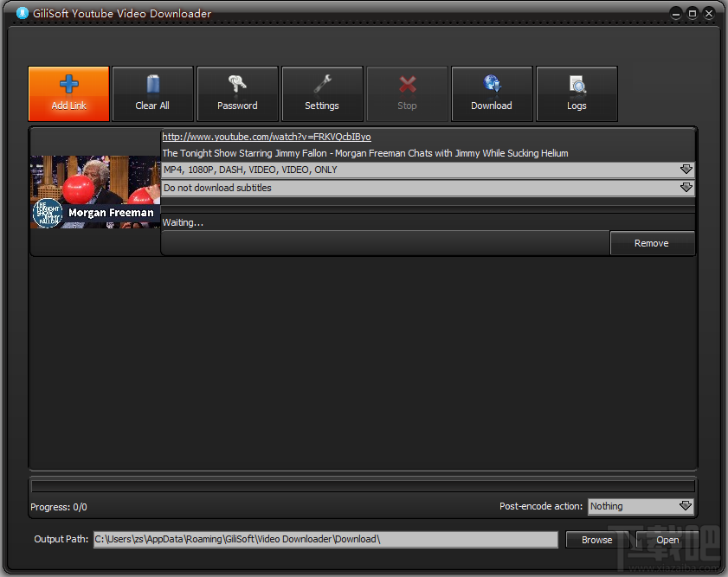Select Clear All from the toolbar

tap(152, 93)
